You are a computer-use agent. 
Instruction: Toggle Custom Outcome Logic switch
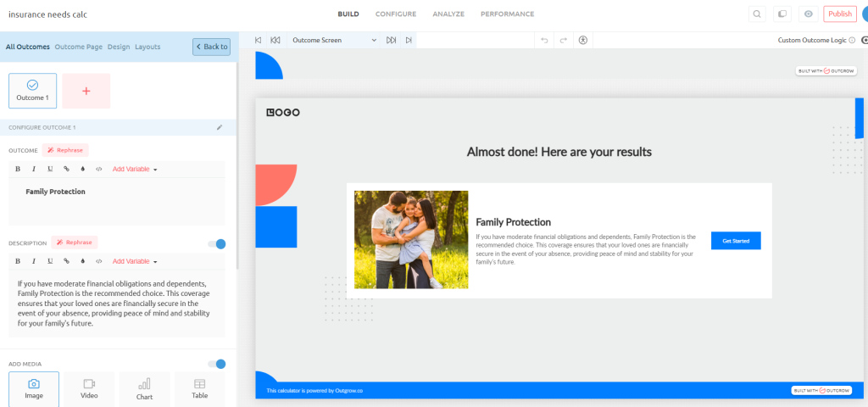point(864,40)
